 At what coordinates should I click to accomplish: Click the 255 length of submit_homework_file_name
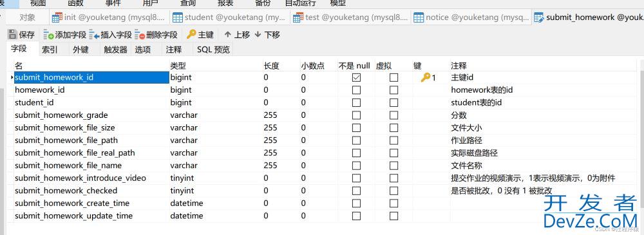(x=270, y=165)
